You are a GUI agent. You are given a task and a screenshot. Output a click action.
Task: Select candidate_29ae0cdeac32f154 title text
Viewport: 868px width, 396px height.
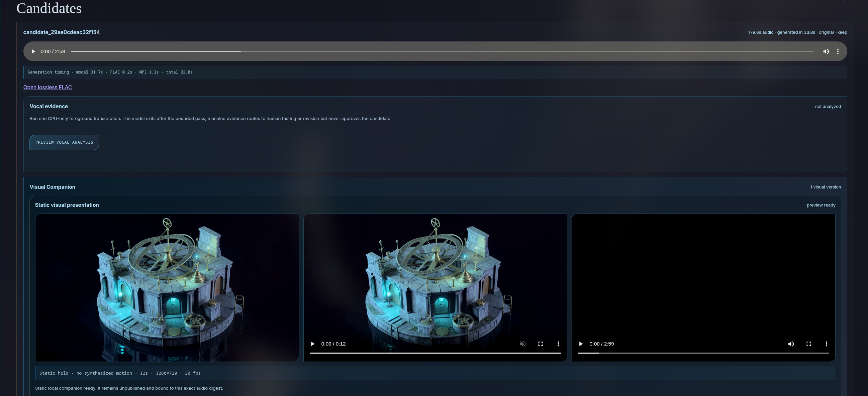(61, 32)
